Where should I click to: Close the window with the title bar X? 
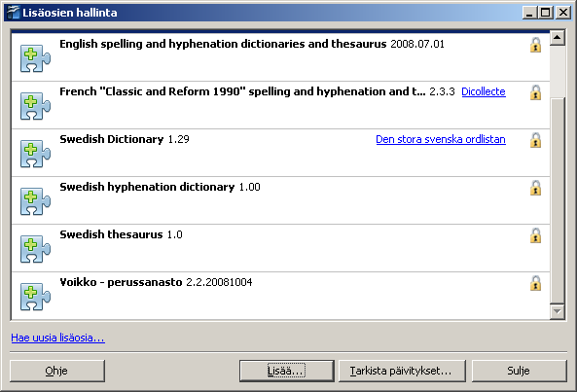click(563, 13)
